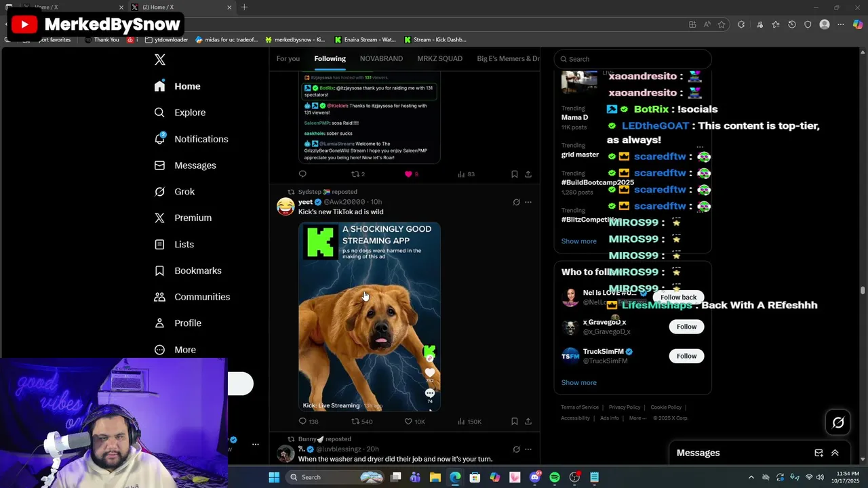This screenshot has height=488, width=868.
Task: Open the grid master trend
Action: (x=580, y=155)
